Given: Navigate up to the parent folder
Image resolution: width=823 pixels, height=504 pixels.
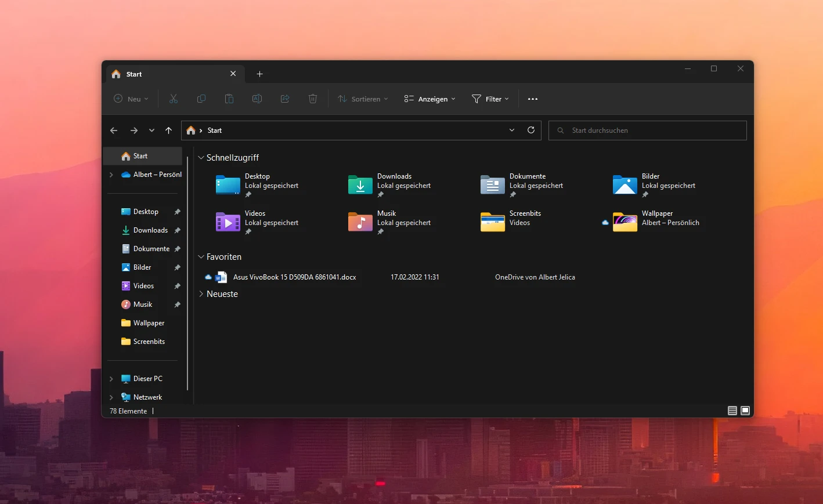Looking at the screenshot, I should (168, 130).
